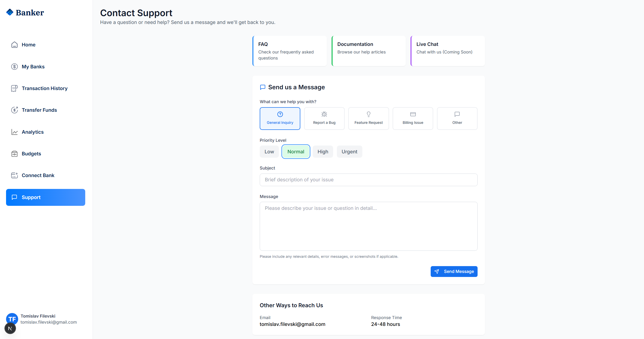Set priority level to High
The height and width of the screenshot is (339, 644).
(323, 152)
